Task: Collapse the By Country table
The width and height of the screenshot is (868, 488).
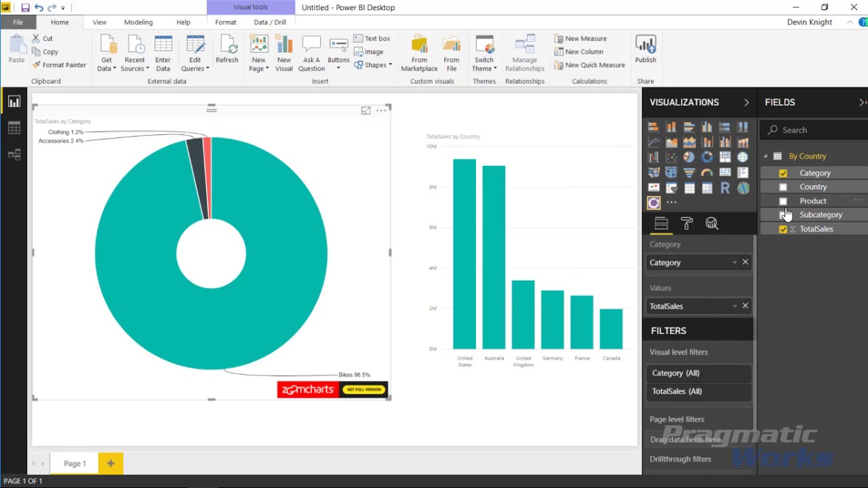Action: point(766,157)
